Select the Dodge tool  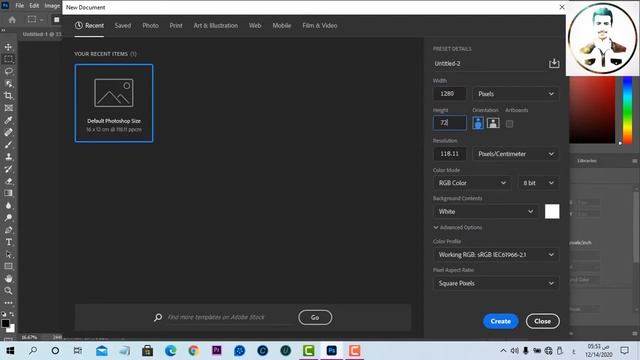(8, 218)
